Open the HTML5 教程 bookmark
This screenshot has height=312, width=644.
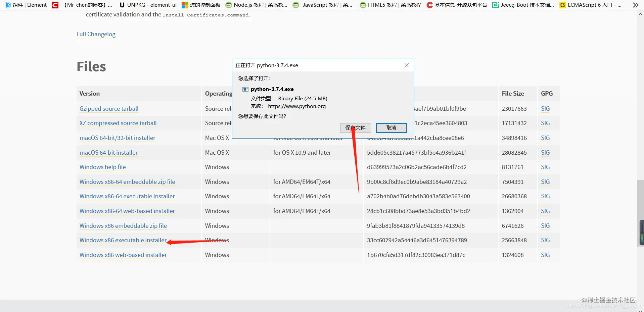[x=390, y=5]
